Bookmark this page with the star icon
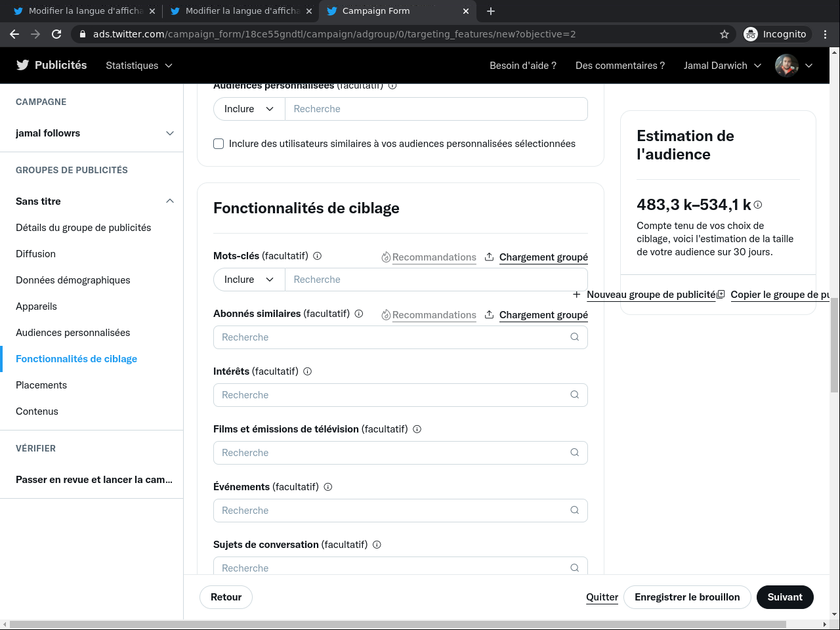 point(724,34)
